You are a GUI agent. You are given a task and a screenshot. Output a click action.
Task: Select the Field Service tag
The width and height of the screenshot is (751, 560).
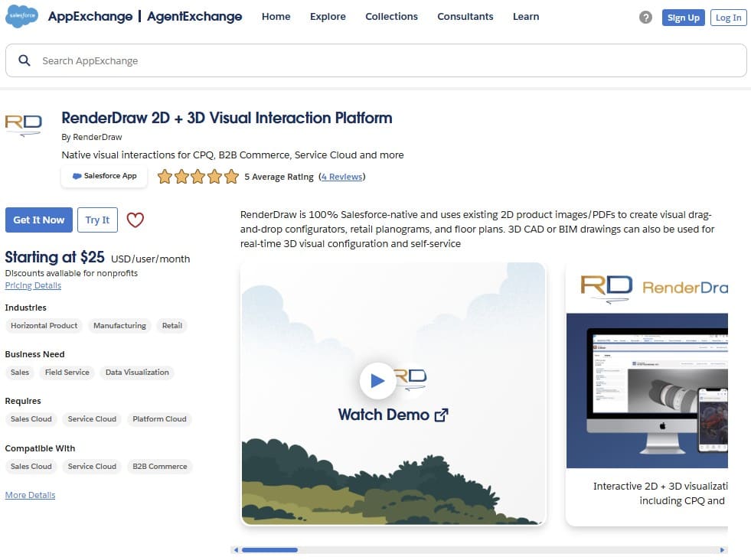pos(67,373)
